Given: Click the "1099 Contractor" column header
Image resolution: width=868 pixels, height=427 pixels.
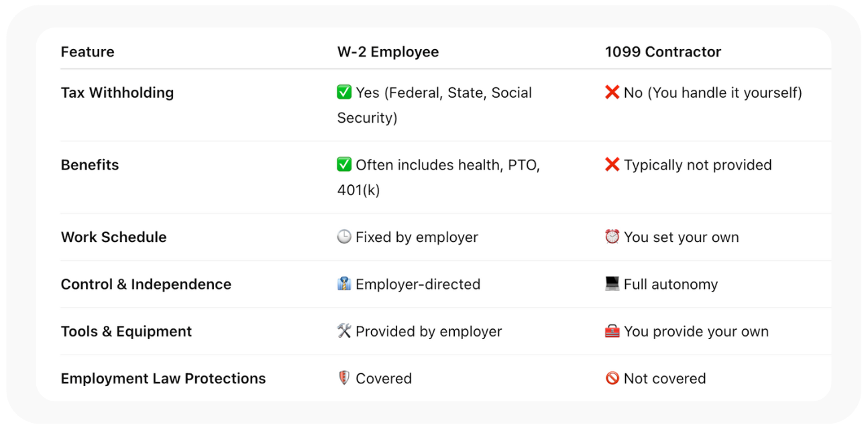Looking at the screenshot, I should [663, 52].
